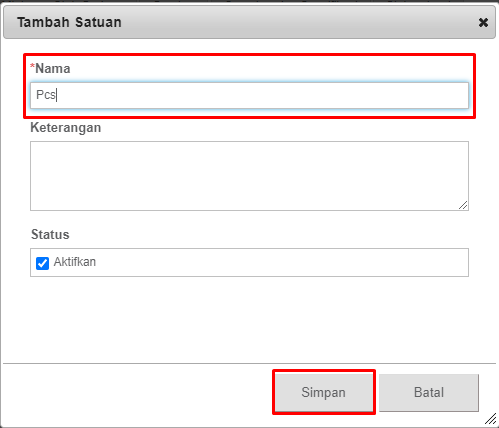Click the Status section label

click(x=50, y=235)
